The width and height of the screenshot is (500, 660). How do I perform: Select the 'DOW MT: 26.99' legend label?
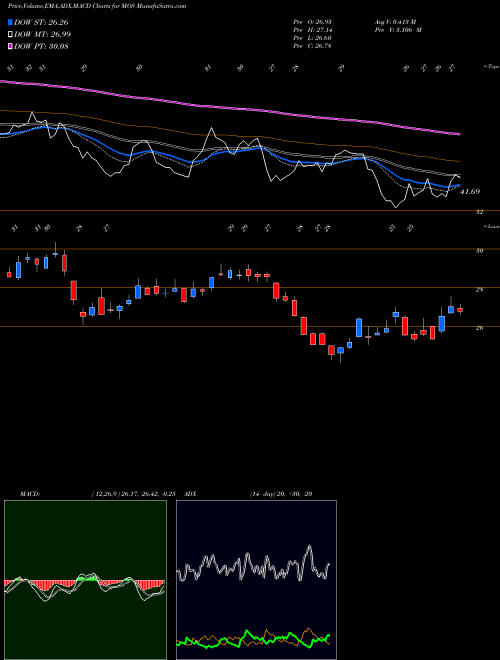(42, 35)
